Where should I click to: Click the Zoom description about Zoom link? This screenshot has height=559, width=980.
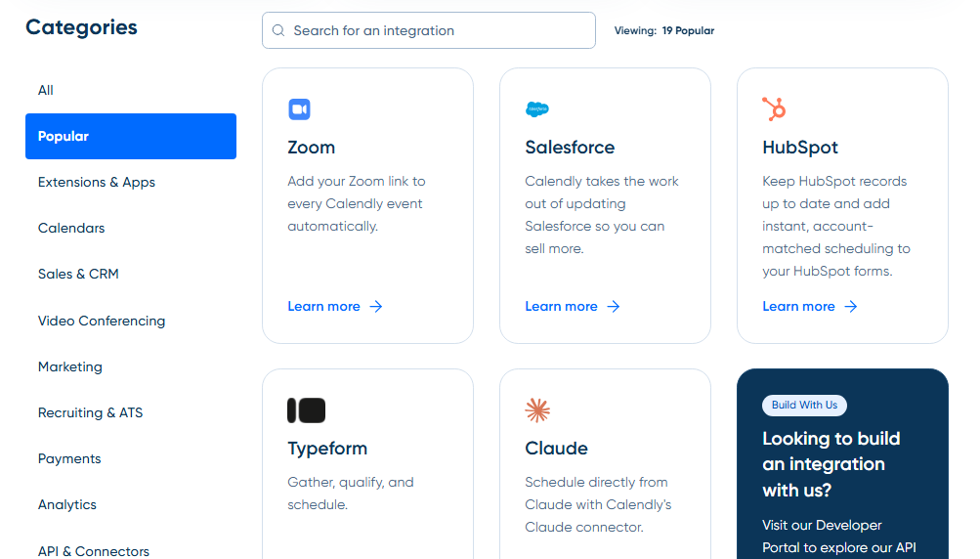click(x=357, y=204)
